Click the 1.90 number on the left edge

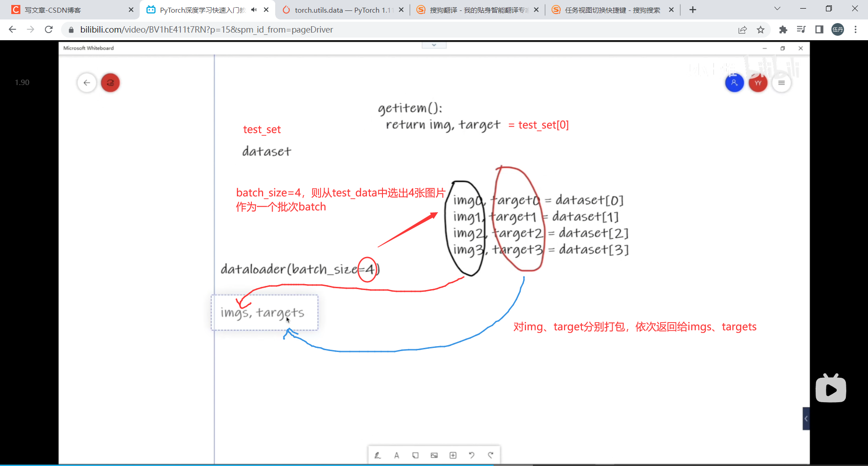pos(22,82)
